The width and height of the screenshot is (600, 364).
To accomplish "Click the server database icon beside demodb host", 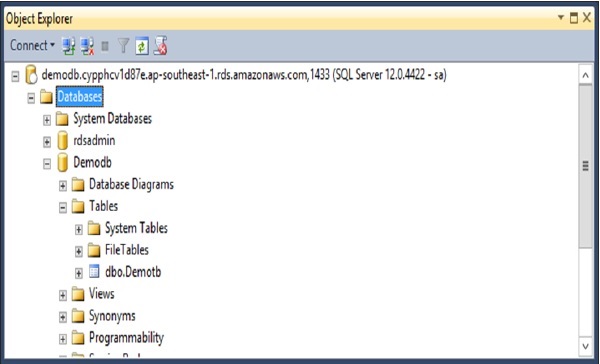I will point(31,74).
